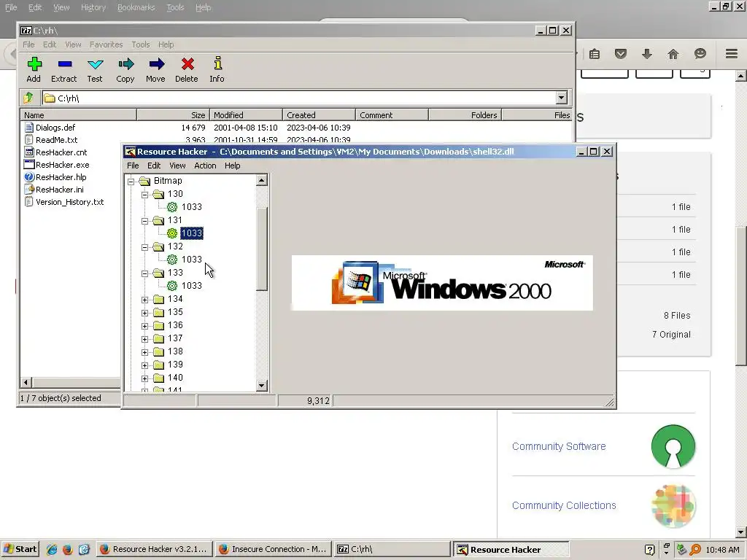Switch to C:\rh\ 7-Zip taskbar button

(x=392, y=549)
